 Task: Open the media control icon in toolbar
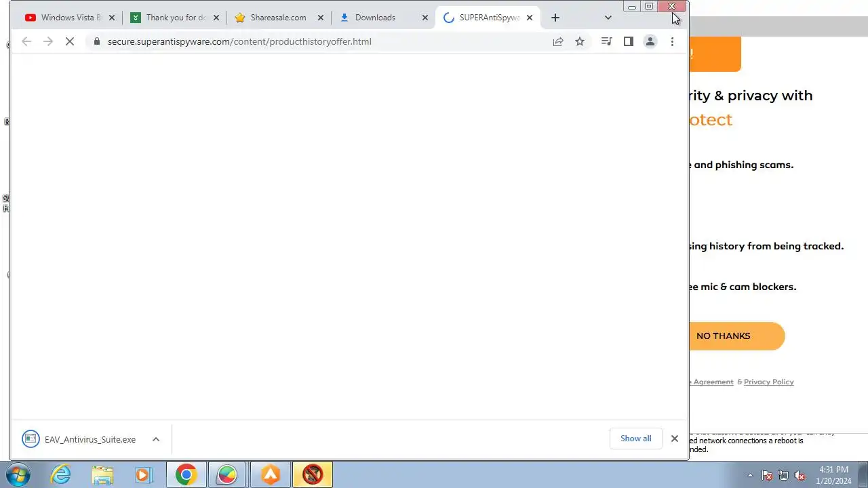(607, 41)
